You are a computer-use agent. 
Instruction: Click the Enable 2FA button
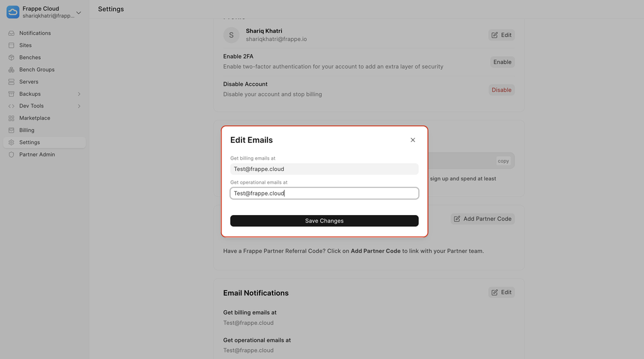pyautogui.click(x=502, y=62)
